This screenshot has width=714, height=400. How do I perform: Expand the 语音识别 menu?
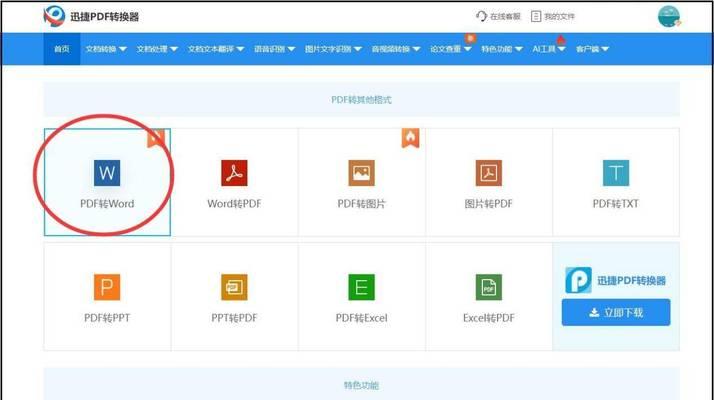pyautogui.click(x=275, y=49)
